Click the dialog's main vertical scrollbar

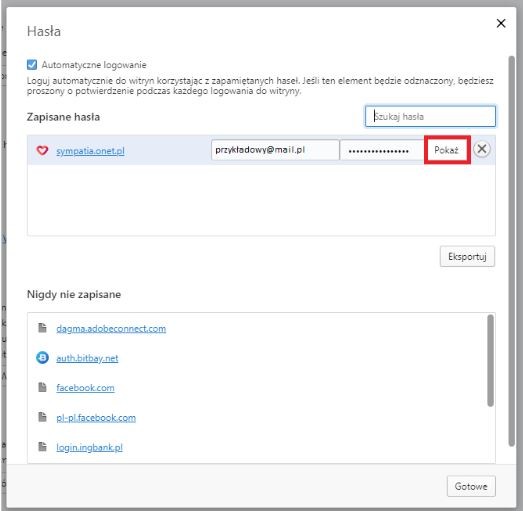click(x=511, y=251)
